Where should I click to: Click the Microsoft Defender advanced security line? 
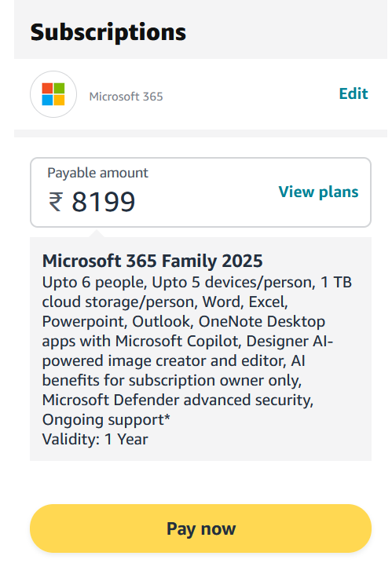point(178,400)
